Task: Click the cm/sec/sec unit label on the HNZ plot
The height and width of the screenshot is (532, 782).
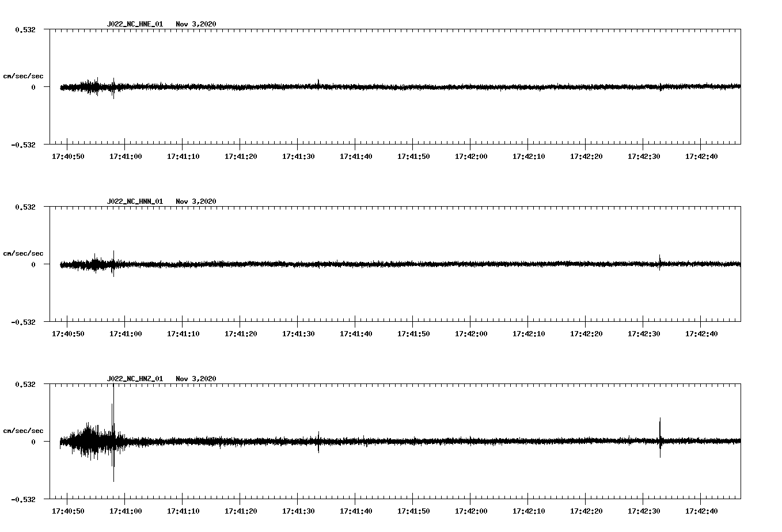Action: 24,431
